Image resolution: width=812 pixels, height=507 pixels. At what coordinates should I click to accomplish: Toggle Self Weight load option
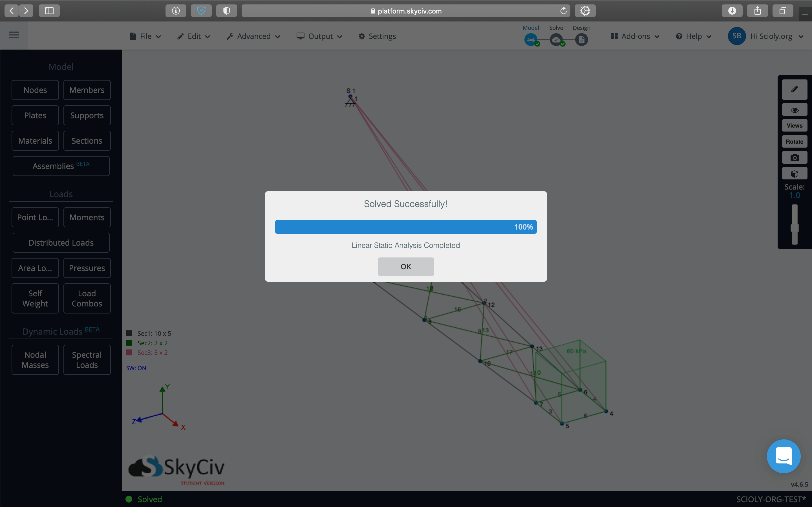coord(34,298)
